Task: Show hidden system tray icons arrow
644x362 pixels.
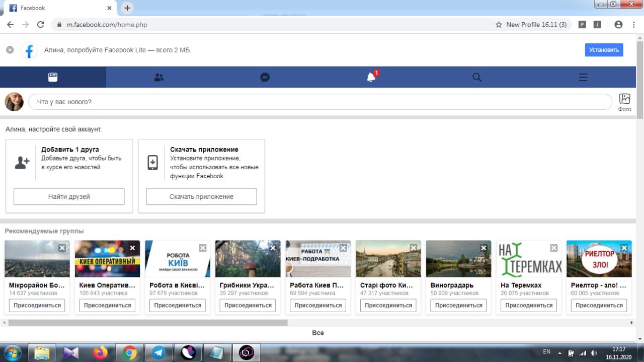Action: (559, 353)
